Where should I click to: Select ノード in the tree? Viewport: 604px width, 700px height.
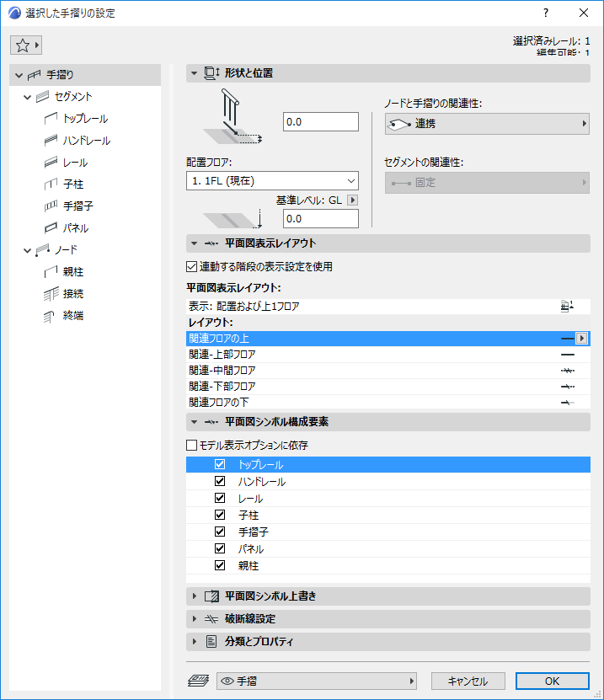click(66, 249)
